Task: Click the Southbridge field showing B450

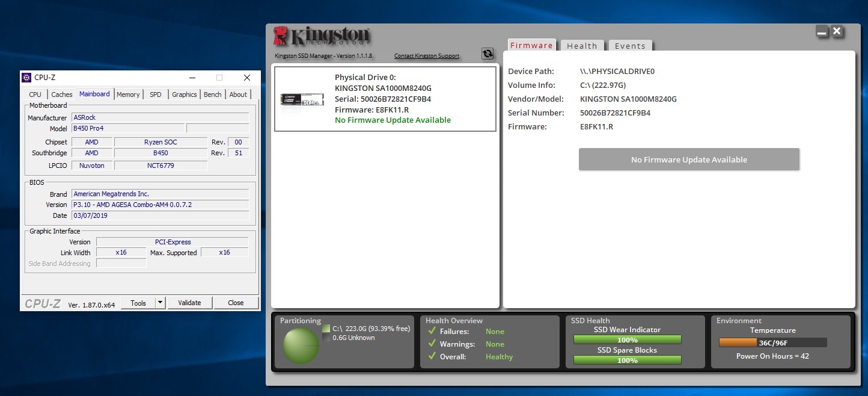Action: tap(160, 153)
